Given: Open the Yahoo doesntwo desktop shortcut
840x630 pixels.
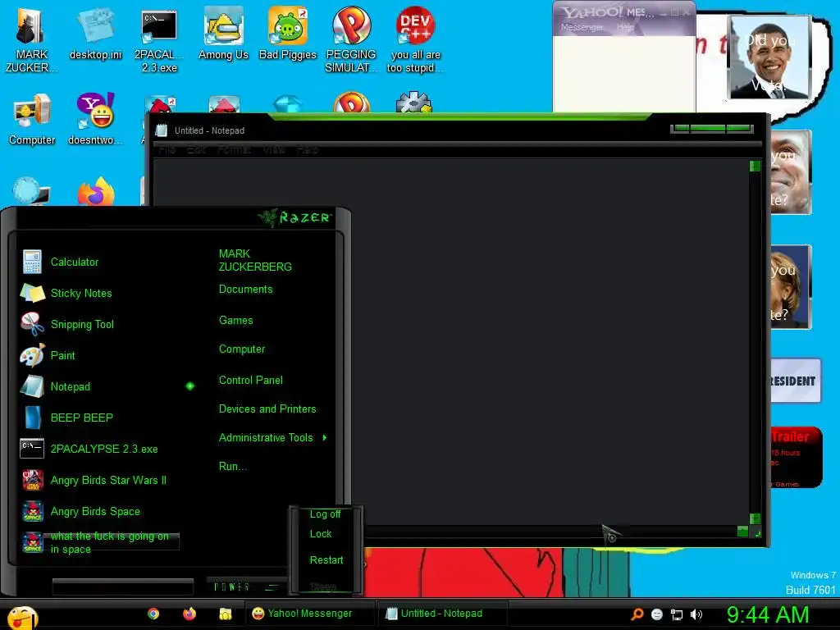Looking at the screenshot, I should (x=95, y=119).
